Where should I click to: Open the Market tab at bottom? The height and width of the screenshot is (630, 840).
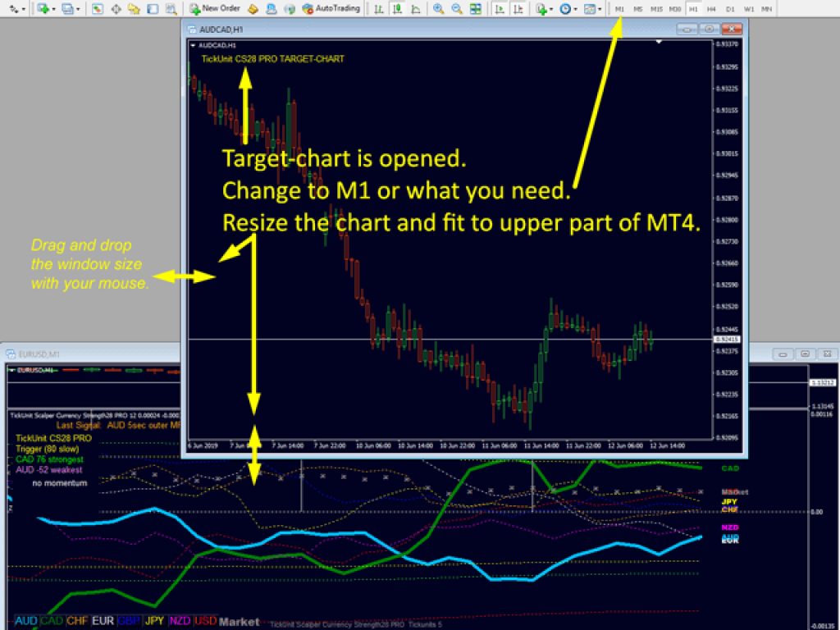pos(239,621)
